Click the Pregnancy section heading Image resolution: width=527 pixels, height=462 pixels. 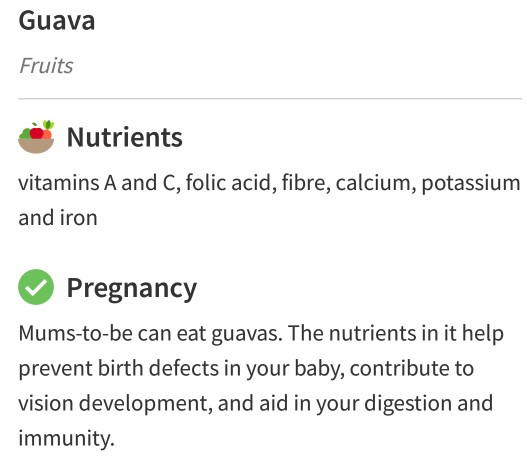[132, 289]
